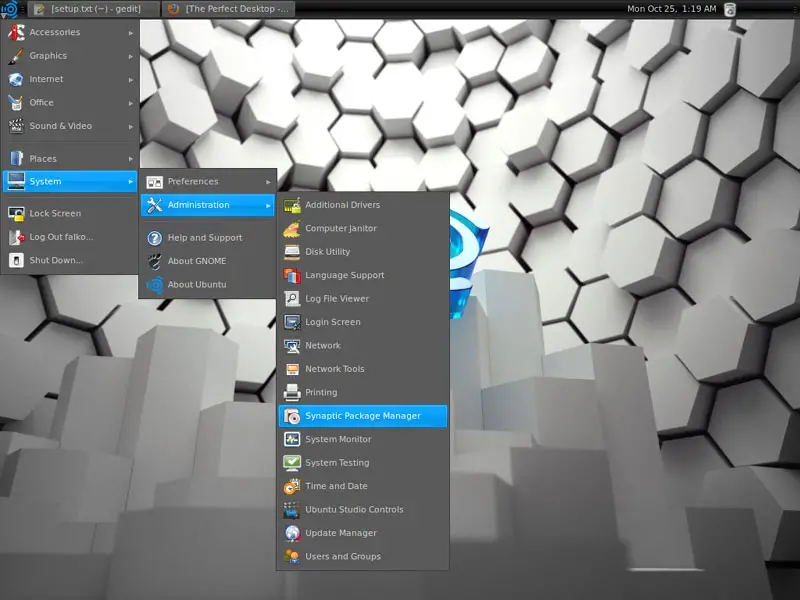Expand the Places submenu arrow

tap(131, 159)
